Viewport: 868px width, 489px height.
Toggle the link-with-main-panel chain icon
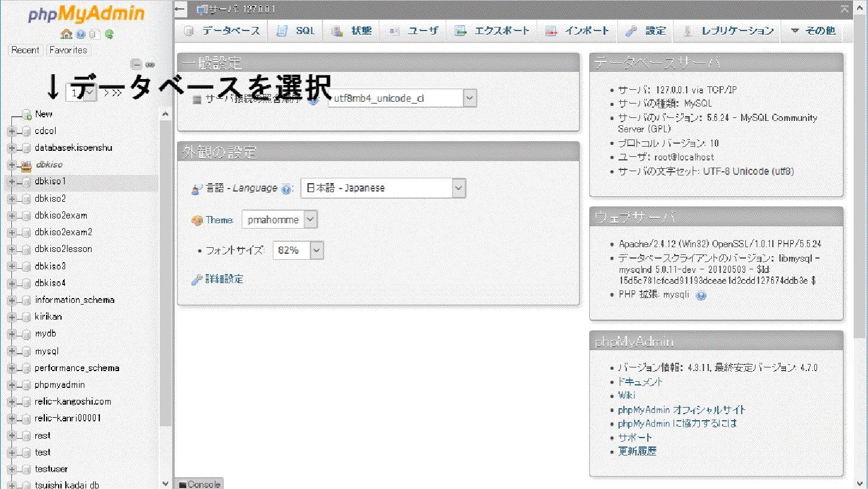tap(150, 64)
